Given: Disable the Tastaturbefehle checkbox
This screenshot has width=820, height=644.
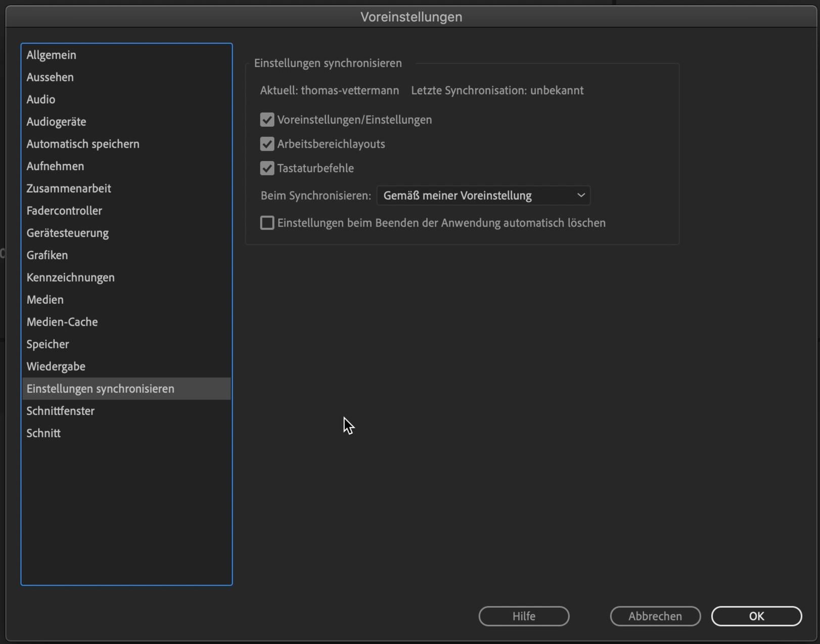Looking at the screenshot, I should (267, 168).
